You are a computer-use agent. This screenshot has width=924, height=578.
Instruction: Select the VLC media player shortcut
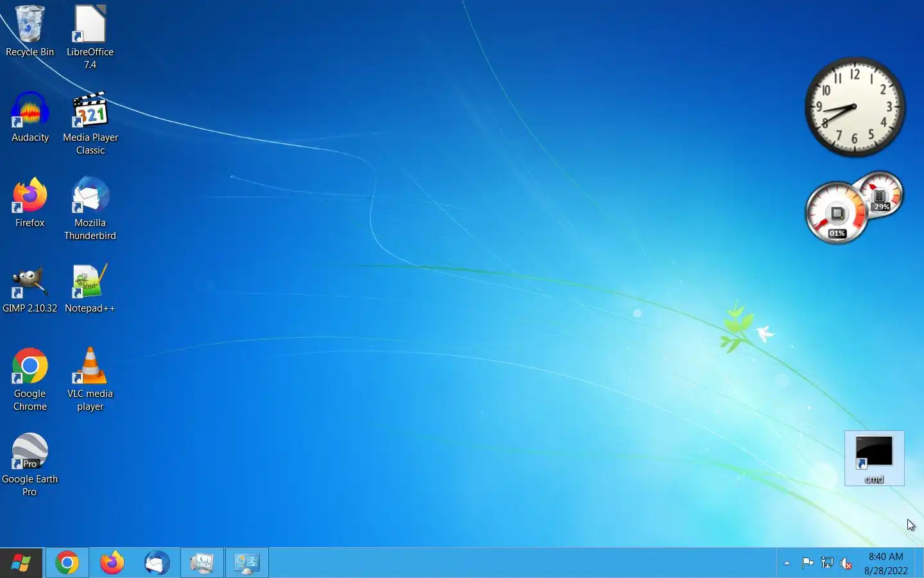pos(90,380)
